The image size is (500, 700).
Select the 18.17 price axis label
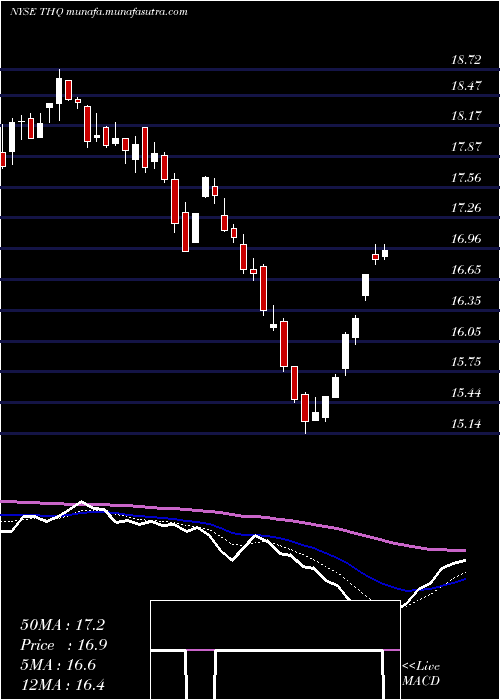(x=466, y=116)
